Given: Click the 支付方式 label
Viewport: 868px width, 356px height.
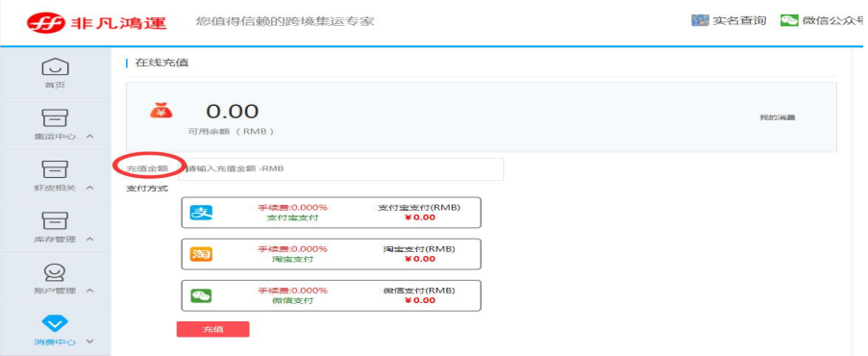Looking at the screenshot, I should [147, 189].
